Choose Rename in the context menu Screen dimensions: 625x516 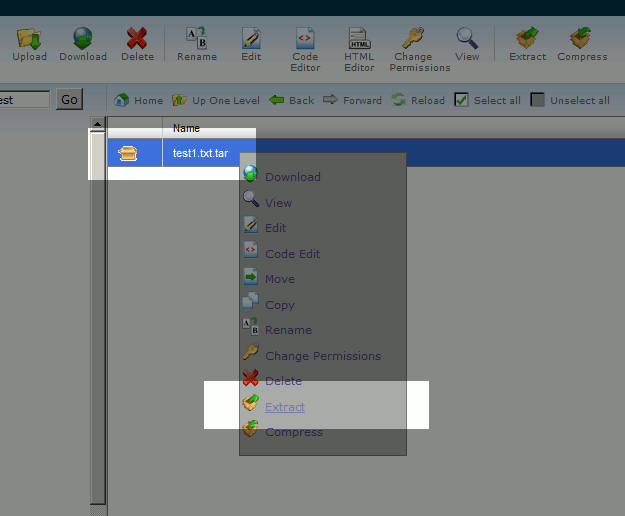coord(288,330)
